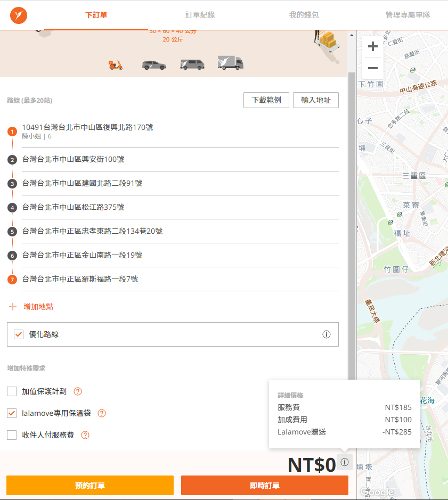Click stop number 1 marker

(x=12, y=132)
